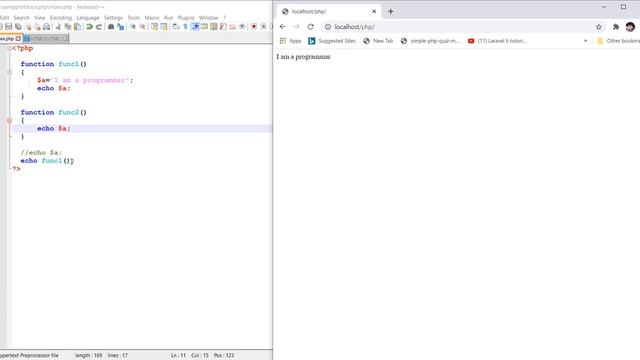Click the 'Ln : 11' status bar entry
This screenshot has width=640, height=360.
[178, 356]
